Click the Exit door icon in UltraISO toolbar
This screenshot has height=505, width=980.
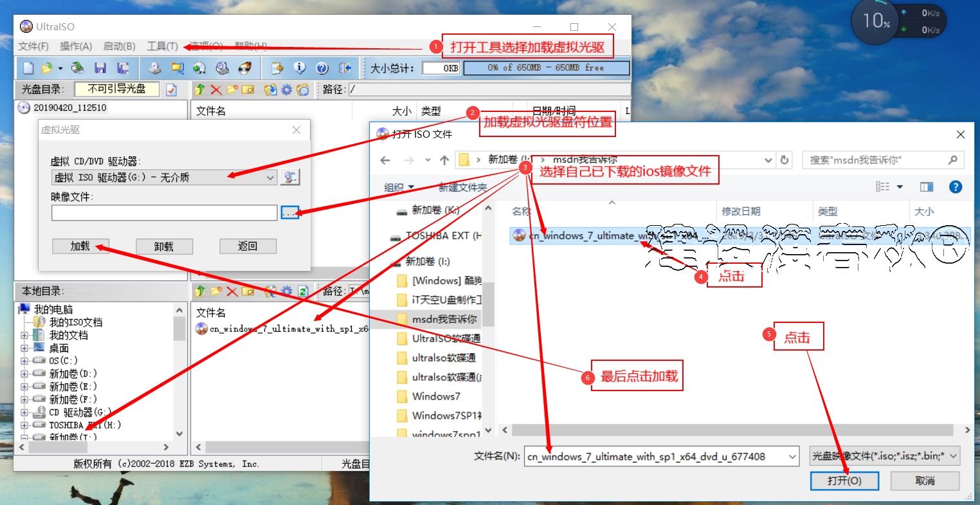coord(345,68)
